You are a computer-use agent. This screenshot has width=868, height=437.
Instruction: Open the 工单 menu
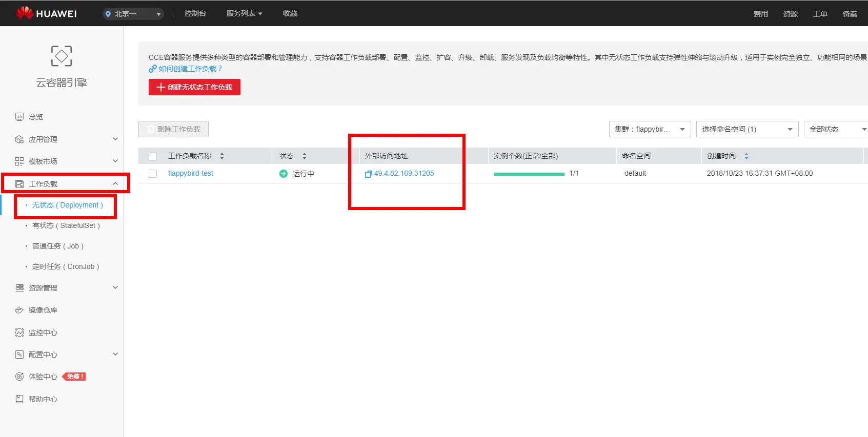(x=820, y=14)
